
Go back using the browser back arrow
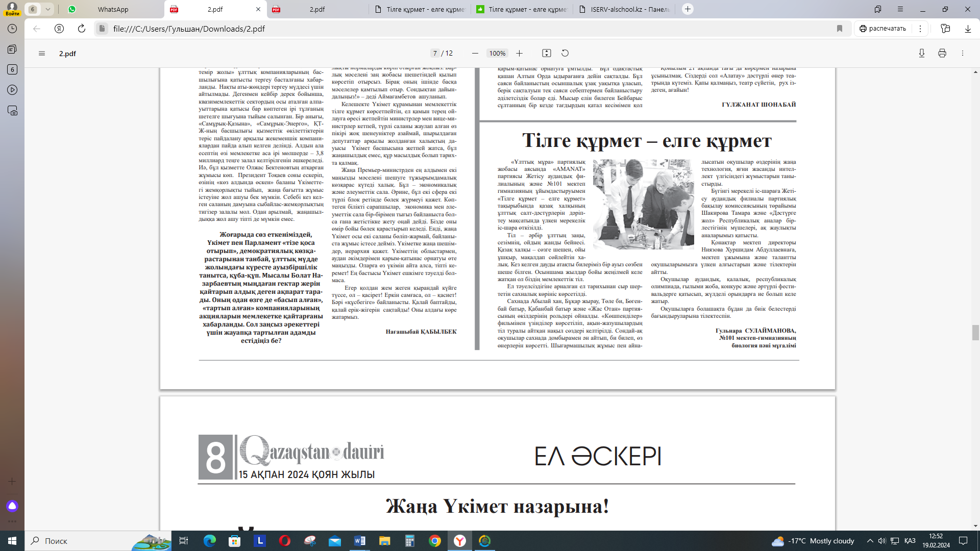tap(37, 29)
